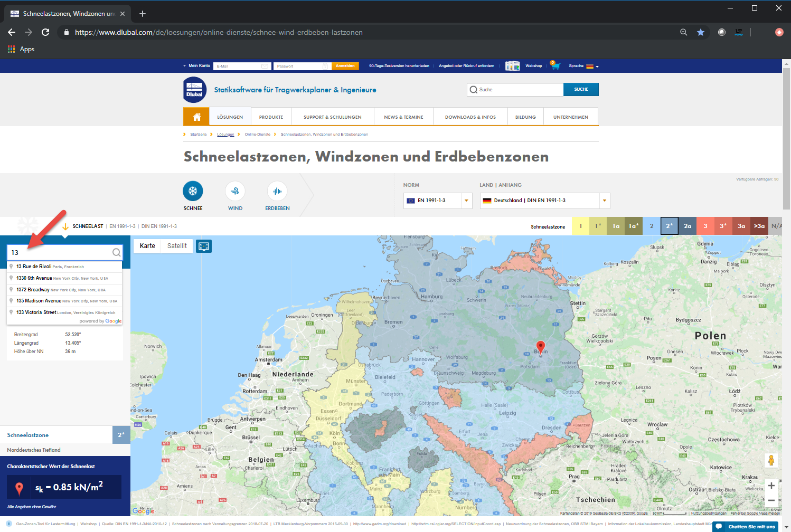Click the orange home icon in navigation
Image resolution: width=791 pixels, height=532 pixels.
click(x=196, y=117)
